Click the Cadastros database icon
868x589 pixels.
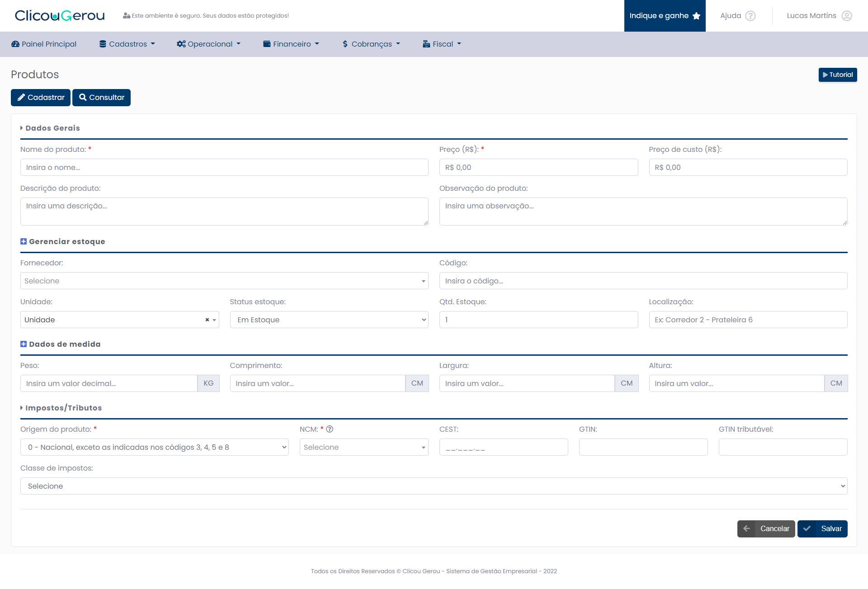coord(103,44)
